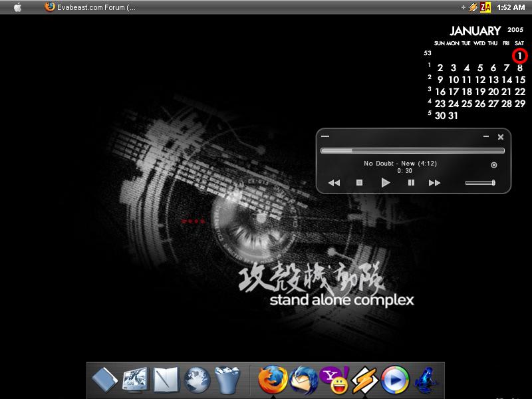This screenshot has height=399, width=532.
Task: Open the notebook with pen dock icon
Action: pyautogui.click(x=166, y=379)
